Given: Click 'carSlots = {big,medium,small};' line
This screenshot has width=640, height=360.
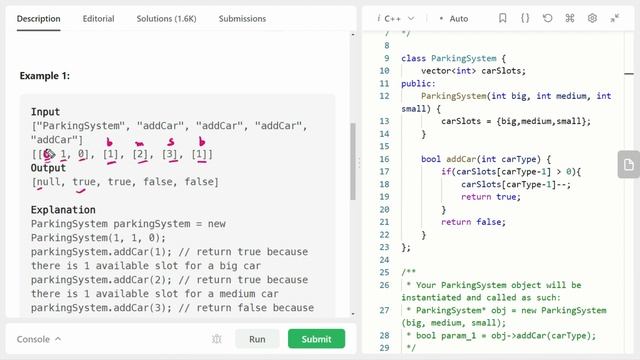Looking at the screenshot, I should (x=516, y=121).
